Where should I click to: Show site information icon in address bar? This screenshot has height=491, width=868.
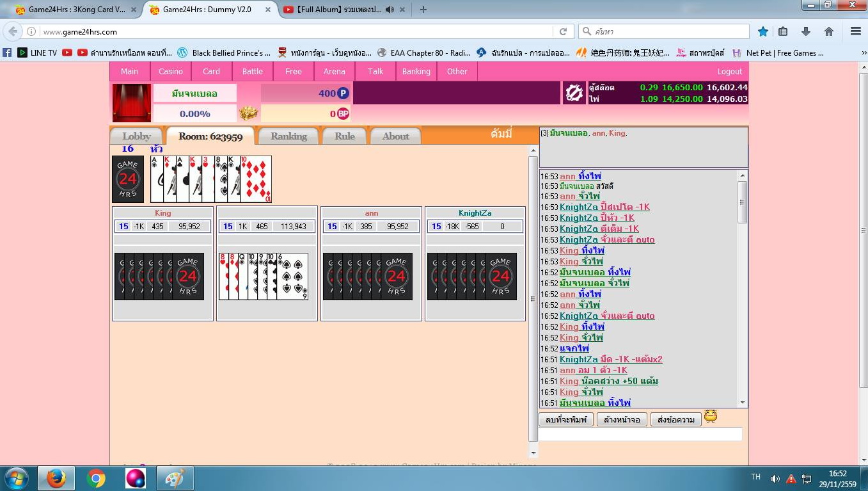31,31
